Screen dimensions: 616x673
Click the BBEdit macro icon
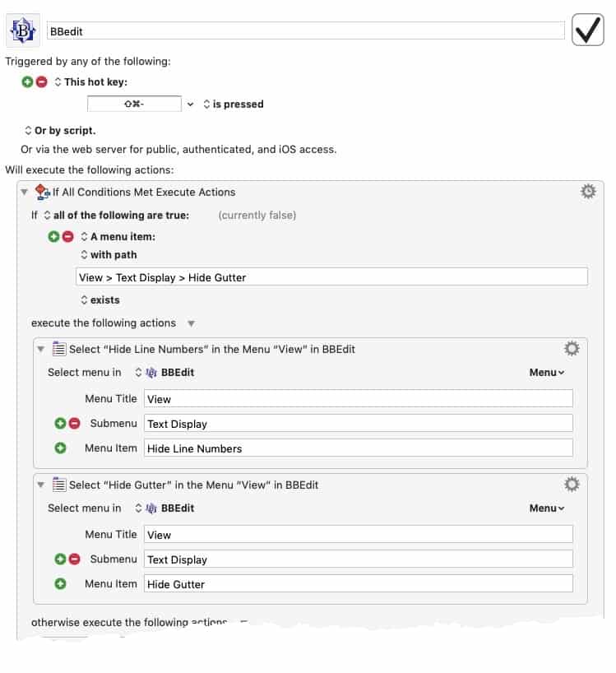pyautogui.click(x=23, y=30)
